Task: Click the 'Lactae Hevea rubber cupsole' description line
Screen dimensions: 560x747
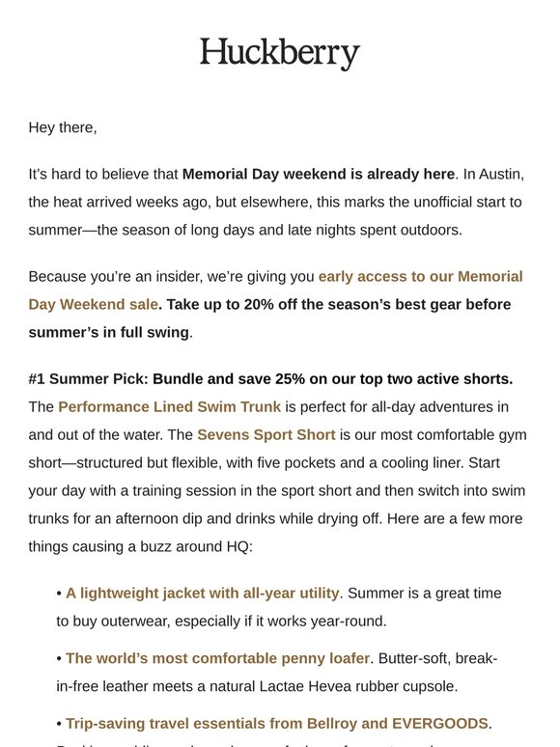Action: pyautogui.click(x=257, y=686)
